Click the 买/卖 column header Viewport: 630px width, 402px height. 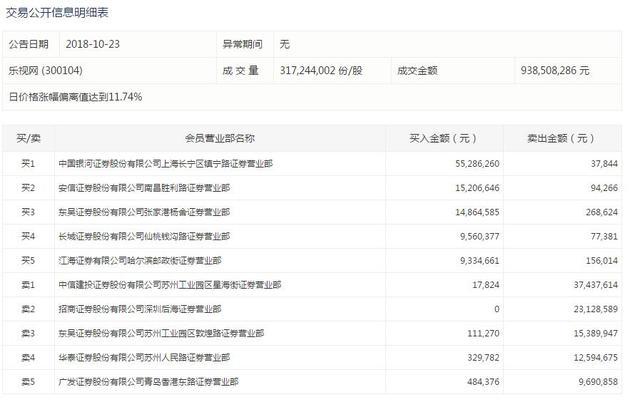[x=28, y=139]
